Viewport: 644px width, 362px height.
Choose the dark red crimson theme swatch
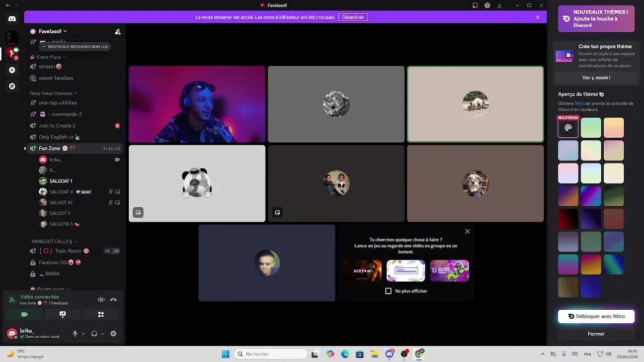[568, 219]
